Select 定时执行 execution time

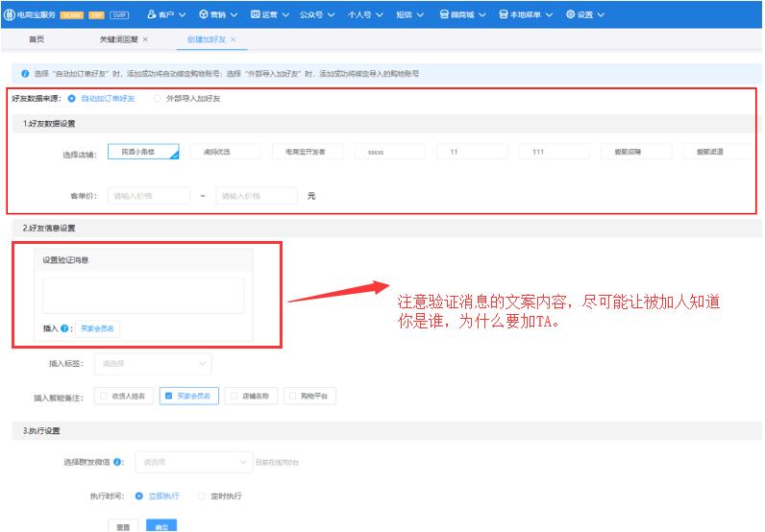pyautogui.click(x=201, y=496)
